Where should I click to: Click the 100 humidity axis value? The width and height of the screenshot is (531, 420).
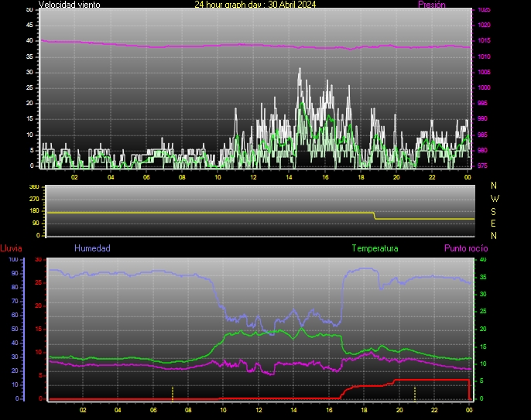13,260
